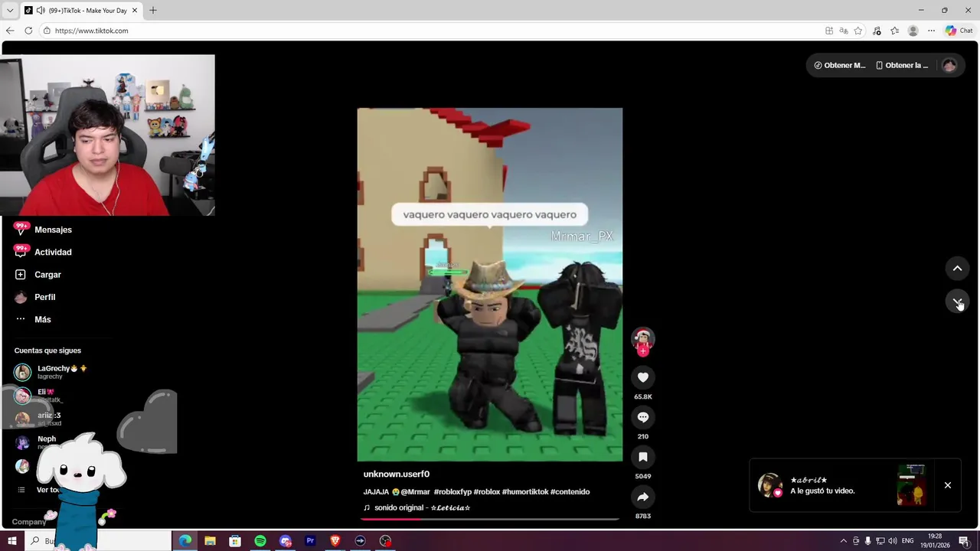Open a new tab with the plus button
Screen dimensions: 980x551
click(152, 10)
